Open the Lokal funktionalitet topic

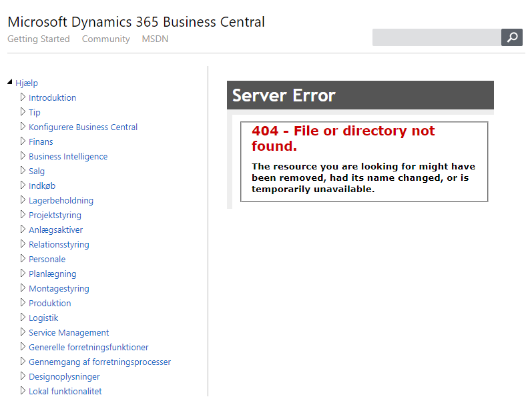pos(65,392)
